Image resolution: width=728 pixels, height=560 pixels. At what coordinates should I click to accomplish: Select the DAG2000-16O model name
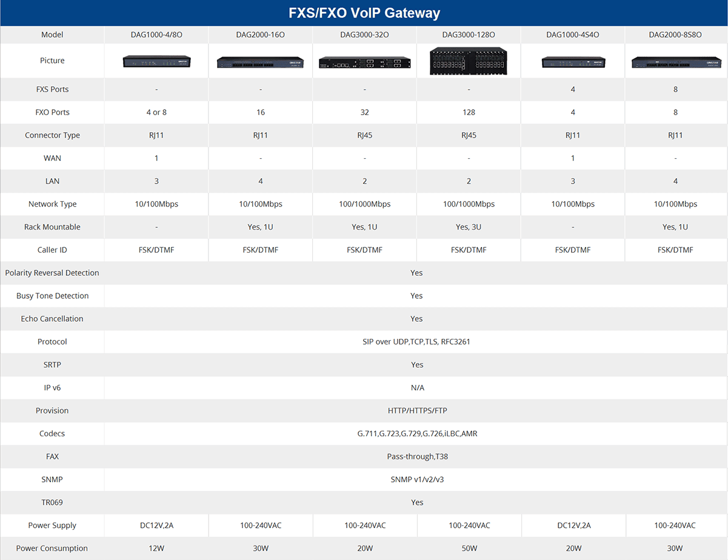tap(261, 35)
